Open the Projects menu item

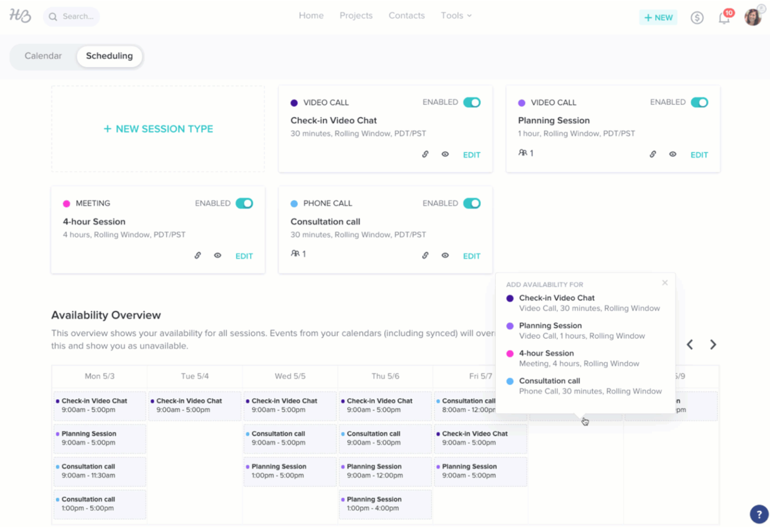pos(356,16)
